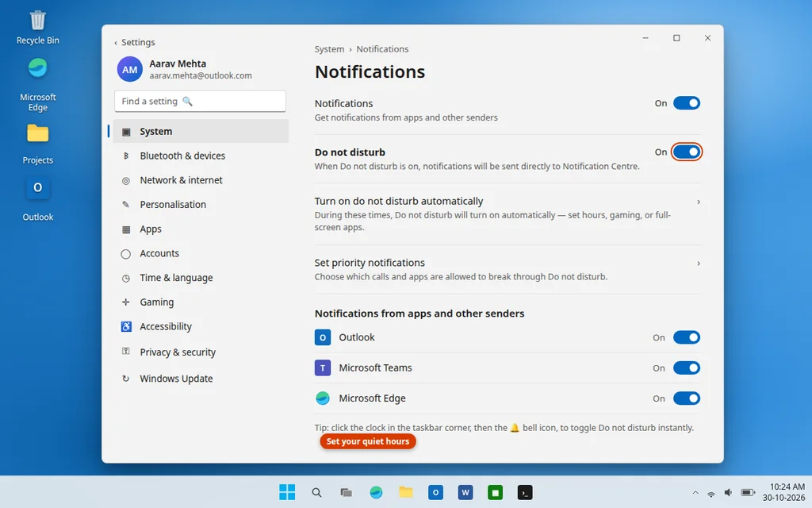Click Notifications breadcrumb text
The height and width of the screenshot is (508, 812).
(382, 49)
